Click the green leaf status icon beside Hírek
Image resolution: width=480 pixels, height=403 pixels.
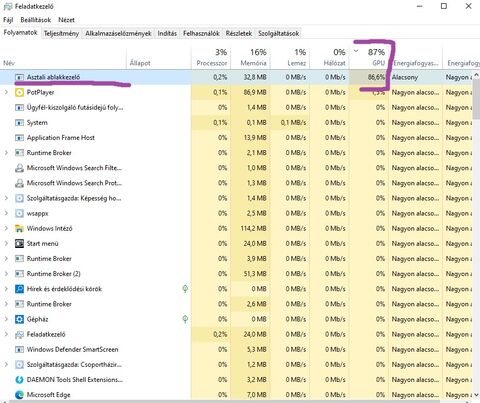click(x=185, y=289)
